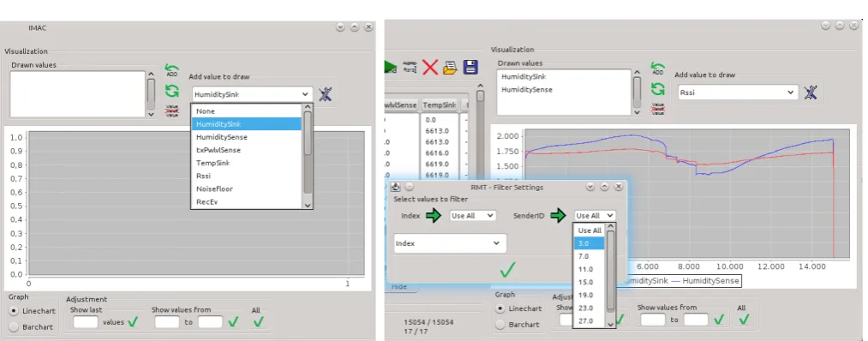
Task: Select 'HumiditySink' in the Drawn values list
Action: pyautogui.click(x=523, y=77)
